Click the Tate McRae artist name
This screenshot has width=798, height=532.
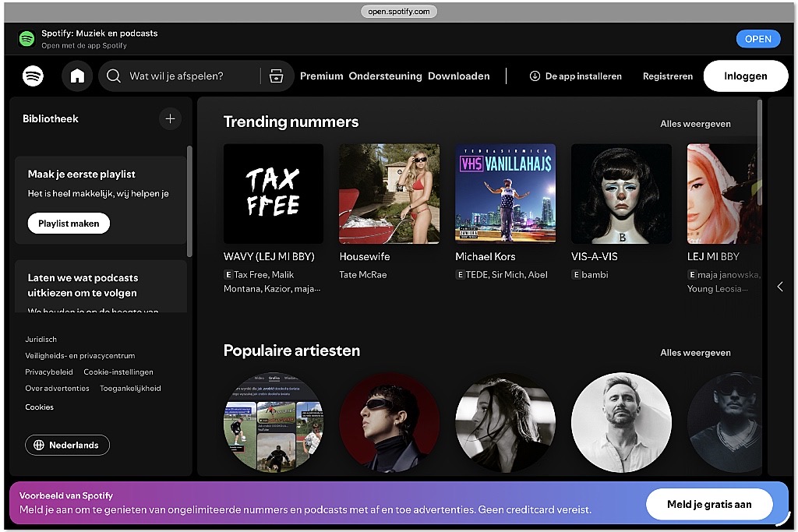click(x=363, y=275)
